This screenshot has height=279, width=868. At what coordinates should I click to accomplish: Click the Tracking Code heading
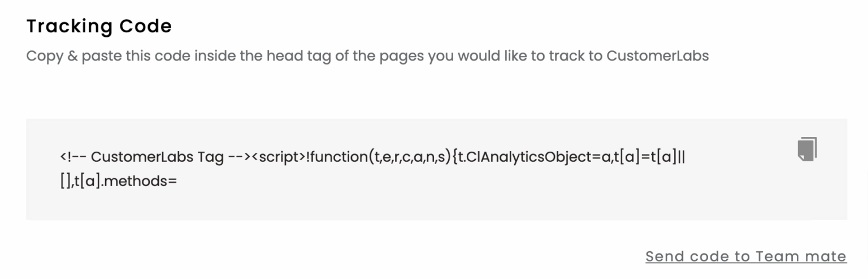(x=99, y=26)
